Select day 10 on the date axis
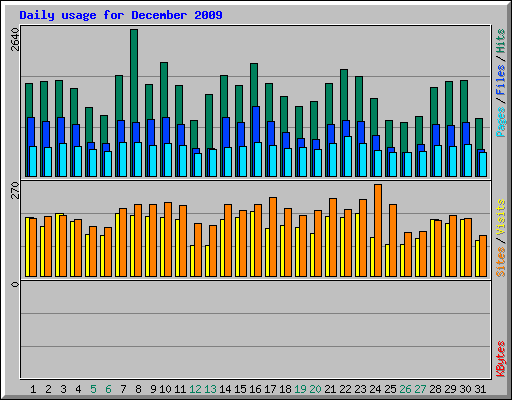Screen dimensions: 512x400 [x=165, y=389]
